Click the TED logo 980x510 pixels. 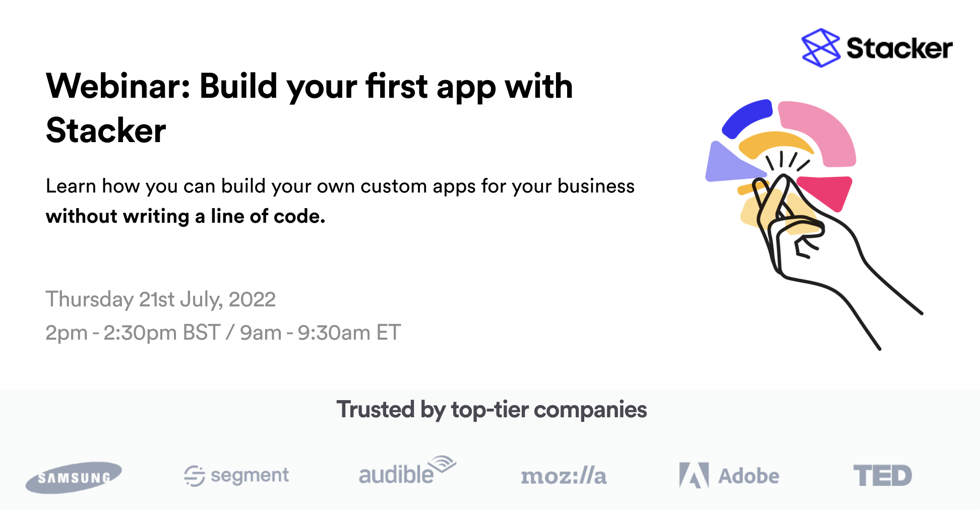[883, 476]
